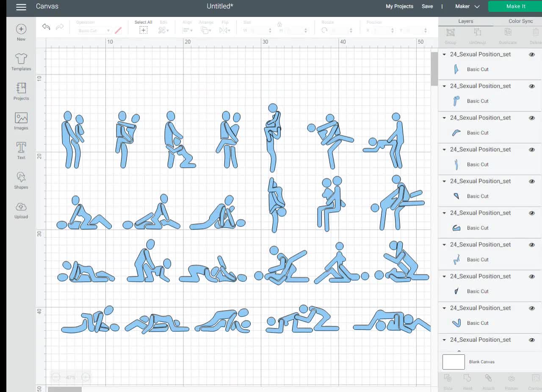This screenshot has width=542, height=392.
Task: Click the Rotate icon in toolbar
Action: 324,30
